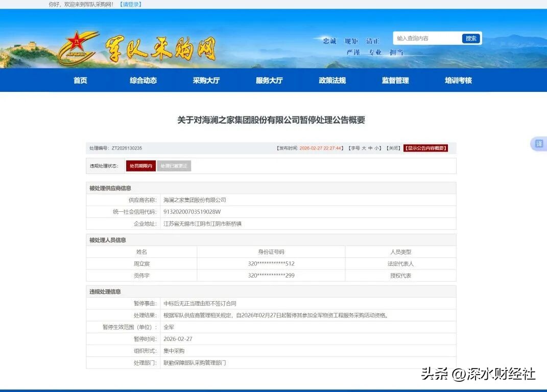This screenshot has width=547, height=392.
Task: Click credit code 91320200703519028W
Action: point(192,212)
